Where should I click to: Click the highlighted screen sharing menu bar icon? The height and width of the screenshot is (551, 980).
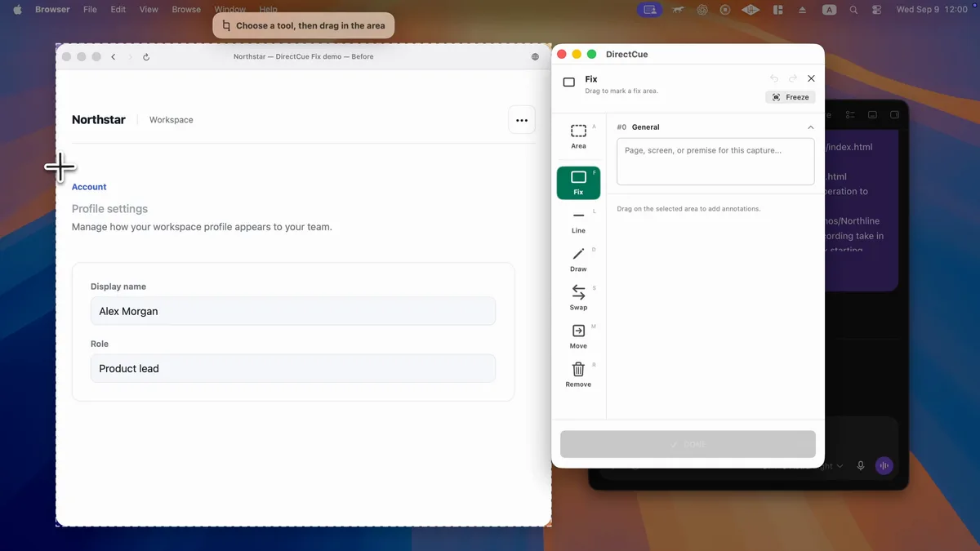tap(650, 10)
